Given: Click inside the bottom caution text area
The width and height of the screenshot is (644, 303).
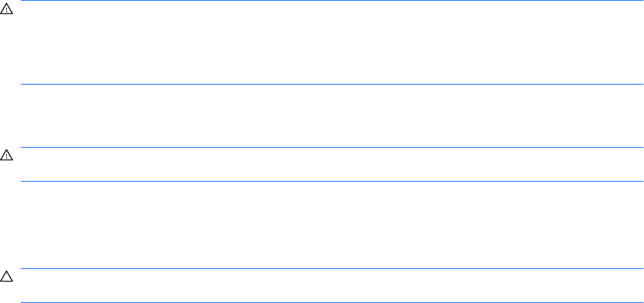Looking at the screenshot, I should 331,286.
